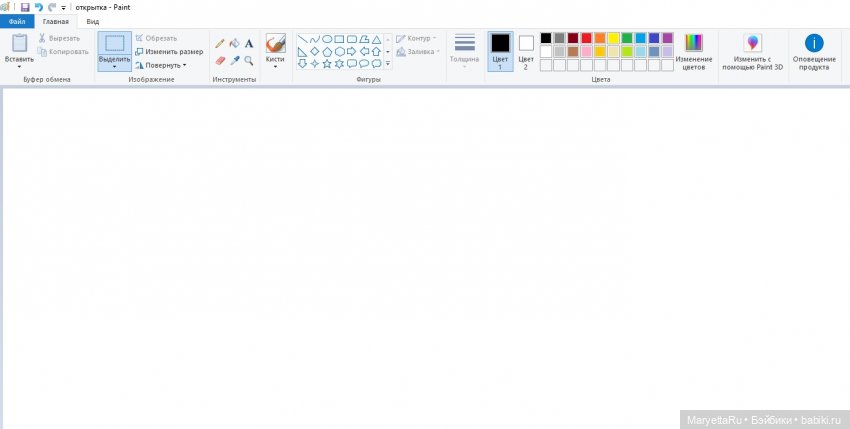Toggle Цвет 1 as active color
Screen dimensions: 850x429
click(500, 50)
